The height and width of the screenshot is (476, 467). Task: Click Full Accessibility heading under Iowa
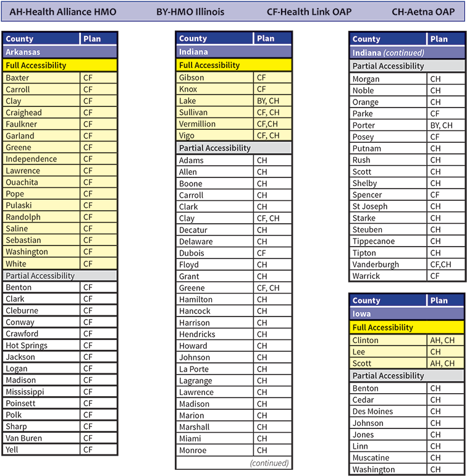[407, 327]
